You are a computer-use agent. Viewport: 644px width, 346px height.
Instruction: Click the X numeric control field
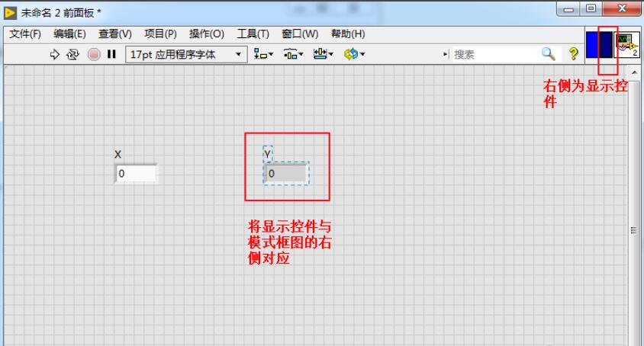point(136,174)
